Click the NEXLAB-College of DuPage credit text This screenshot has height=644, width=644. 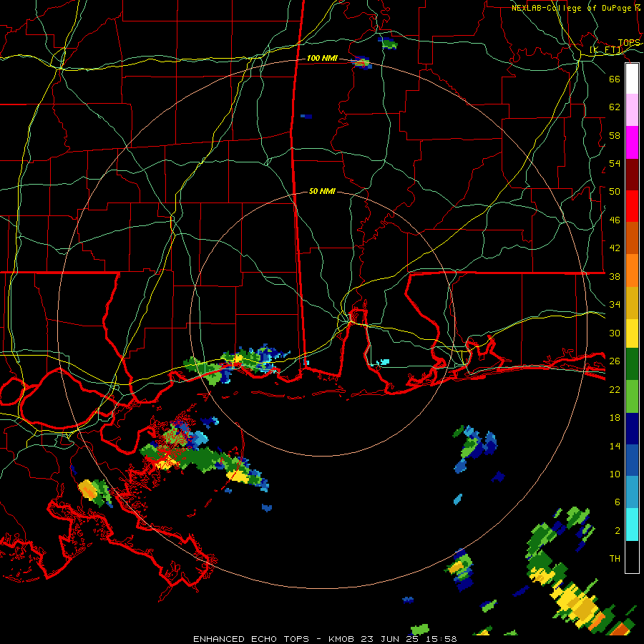(x=577, y=8)
